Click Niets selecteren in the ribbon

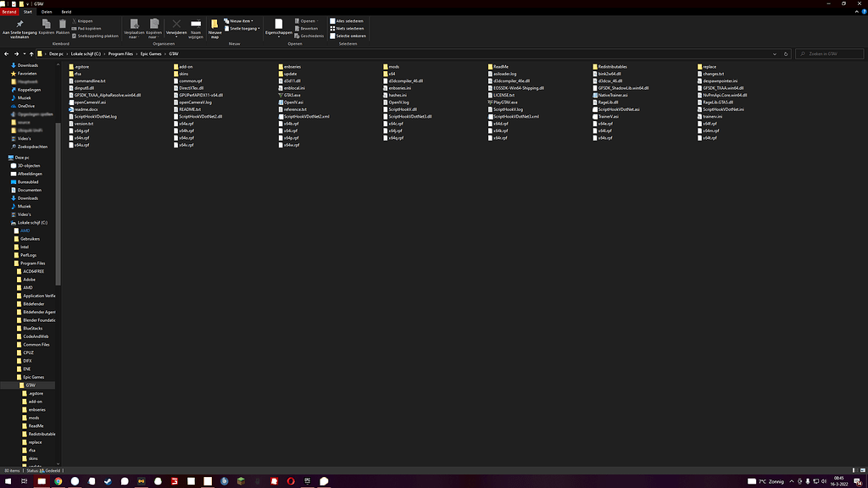point(348,28)
